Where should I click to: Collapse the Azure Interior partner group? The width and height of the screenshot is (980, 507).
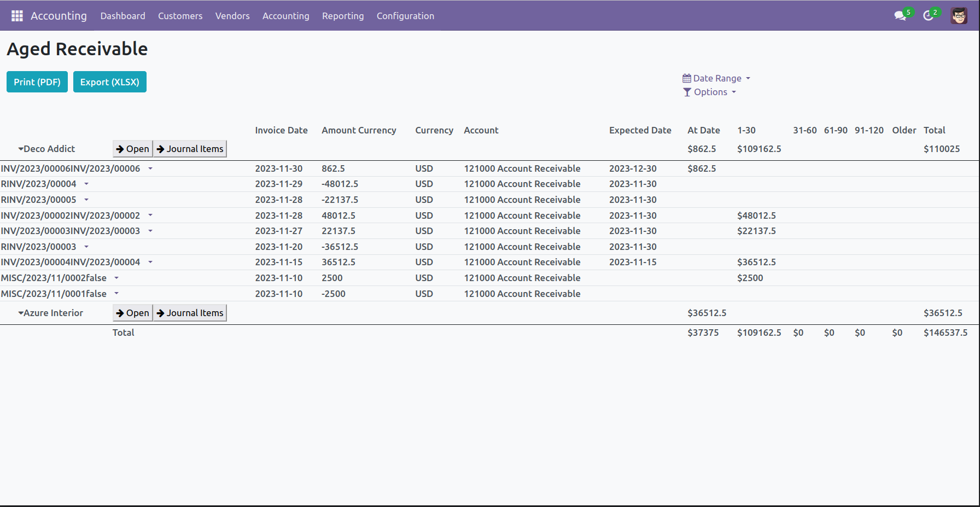pos(21,313)
